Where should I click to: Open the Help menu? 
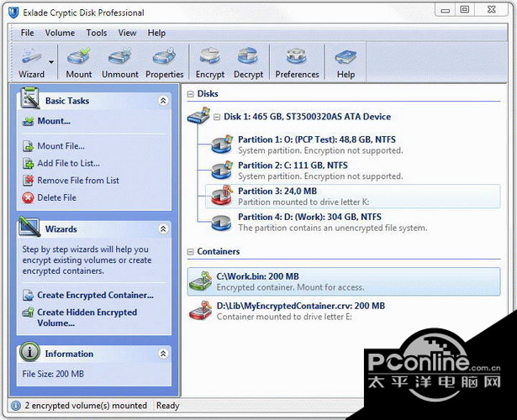pos(156,33)
